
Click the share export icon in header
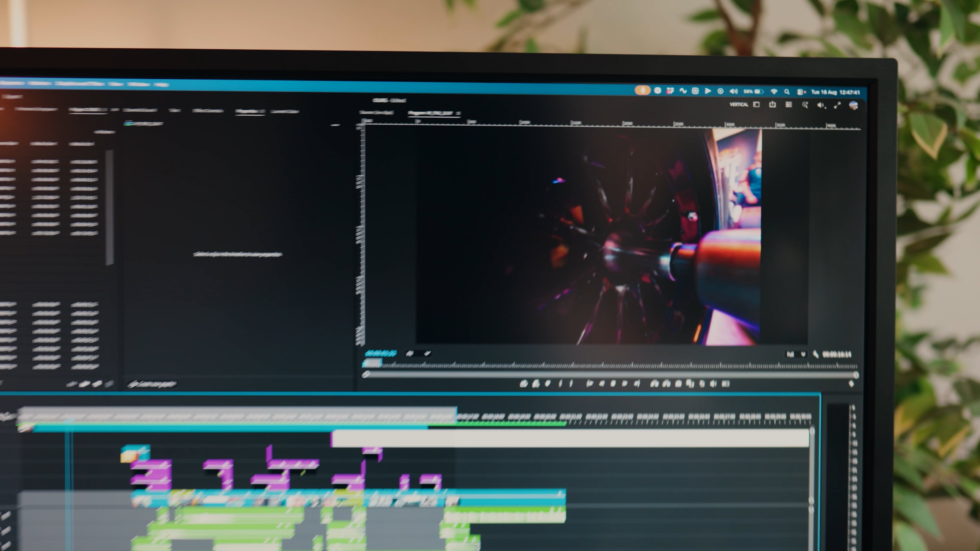point(772,104)
